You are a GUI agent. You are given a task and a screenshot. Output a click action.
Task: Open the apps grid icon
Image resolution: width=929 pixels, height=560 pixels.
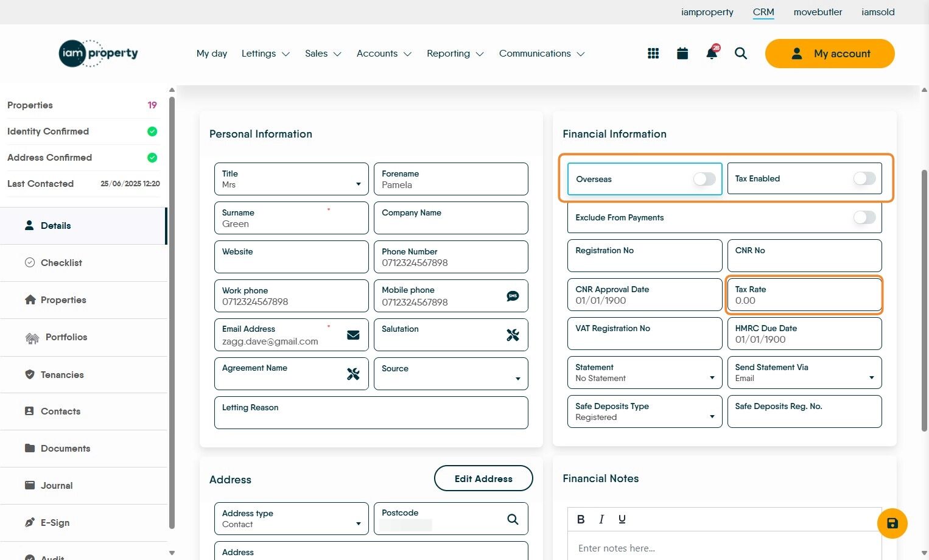[653, 54]
